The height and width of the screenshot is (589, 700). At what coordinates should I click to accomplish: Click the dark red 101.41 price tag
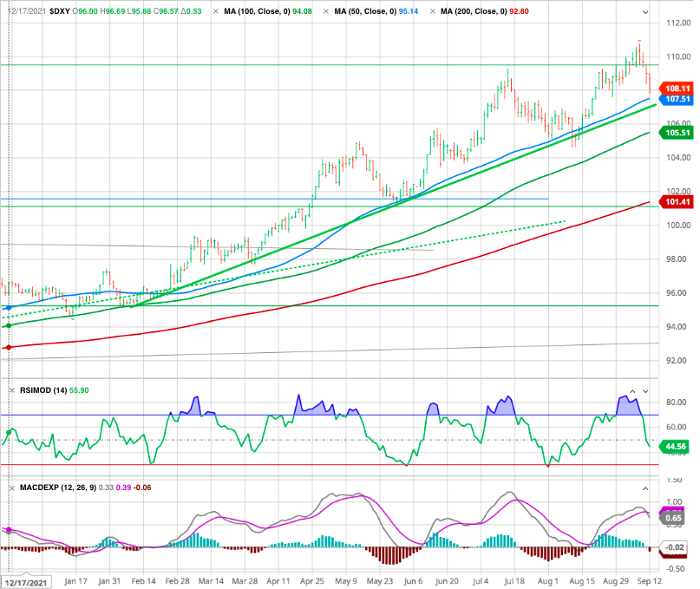(x=677, y=202)
